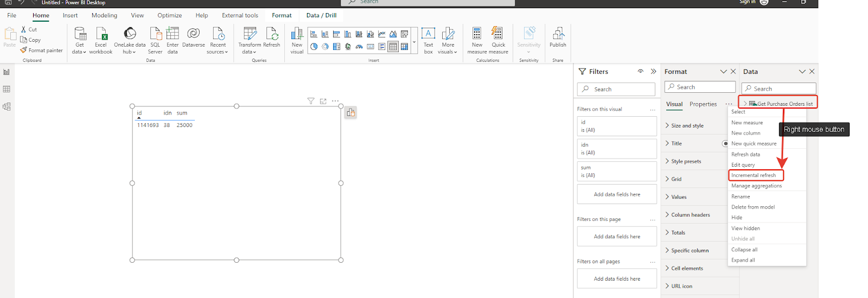868x298 pixels.
Task: Open the File menu
Action: point(12,15)
